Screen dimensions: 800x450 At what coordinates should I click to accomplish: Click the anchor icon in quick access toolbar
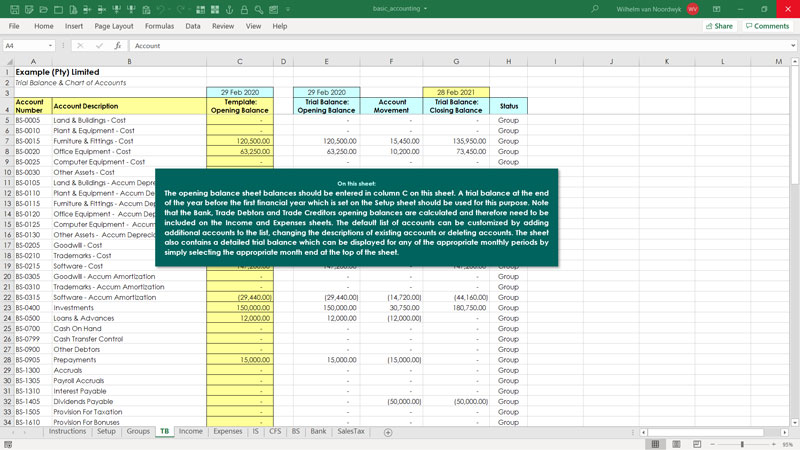[230, 9]
